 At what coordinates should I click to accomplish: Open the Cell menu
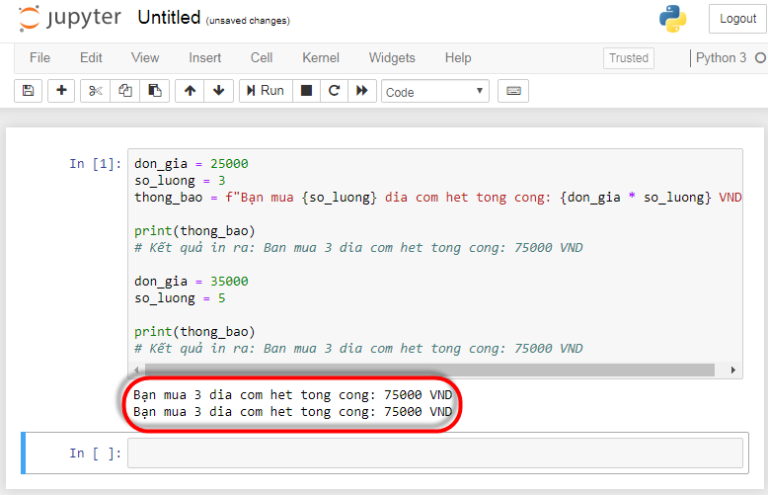tap(261, 58)
